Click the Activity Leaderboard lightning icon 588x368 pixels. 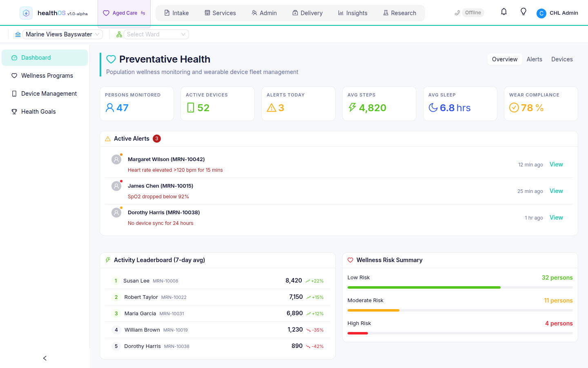pos(108,260)
